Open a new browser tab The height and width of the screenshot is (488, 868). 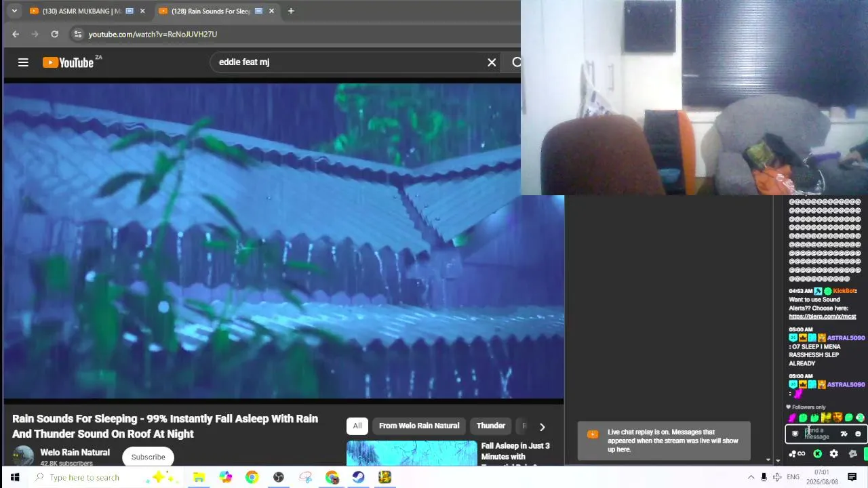pyautogui.click(x=291, y=11)
